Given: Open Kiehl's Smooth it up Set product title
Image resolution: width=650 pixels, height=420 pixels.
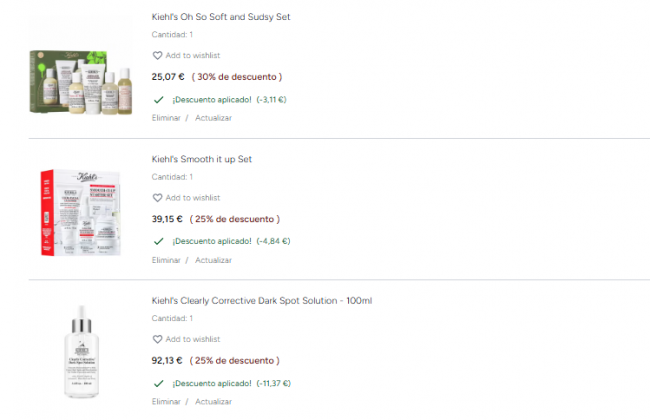Looking at the screenshot, I should pos(202,159).
